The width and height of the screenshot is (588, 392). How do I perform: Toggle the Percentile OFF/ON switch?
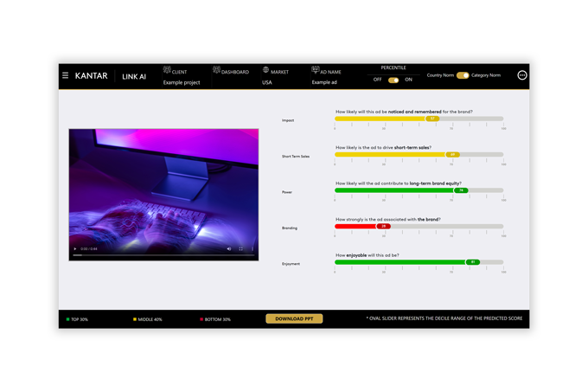pos(393,80)
